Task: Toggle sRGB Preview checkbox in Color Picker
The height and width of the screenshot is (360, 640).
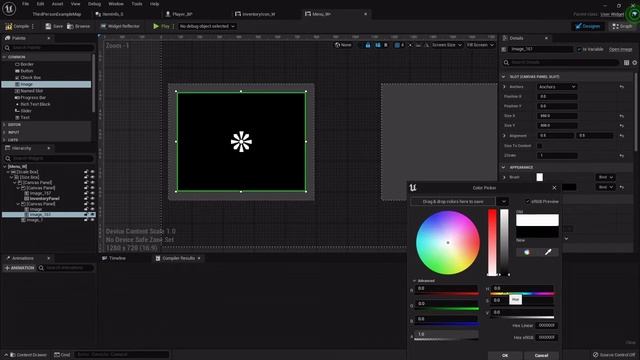Action: click(527, 201)
